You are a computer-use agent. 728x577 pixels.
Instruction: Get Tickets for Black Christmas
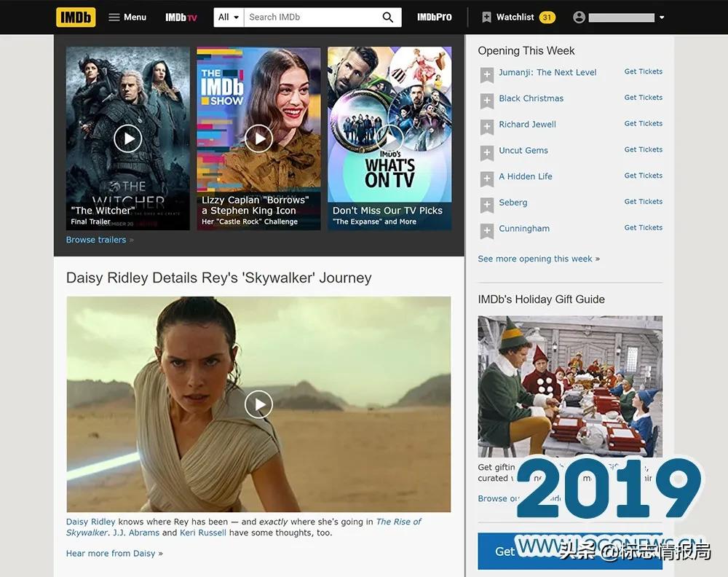click(643, 98)
